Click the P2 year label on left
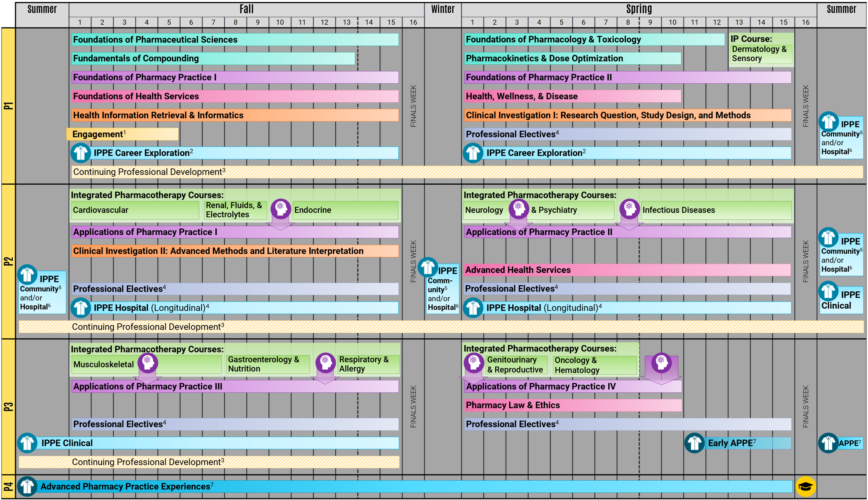The width and height of the screenshot is (868, 500). pyautogui.click(x=8, y=261)
